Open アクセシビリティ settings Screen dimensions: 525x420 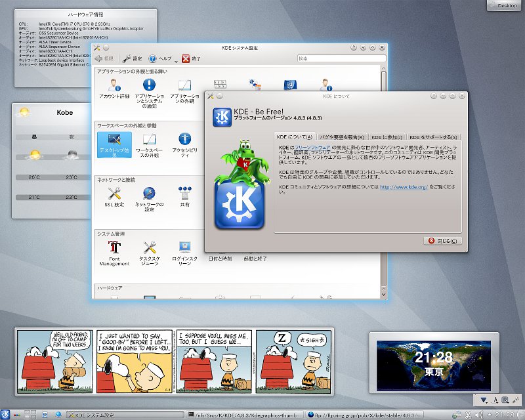185,145
